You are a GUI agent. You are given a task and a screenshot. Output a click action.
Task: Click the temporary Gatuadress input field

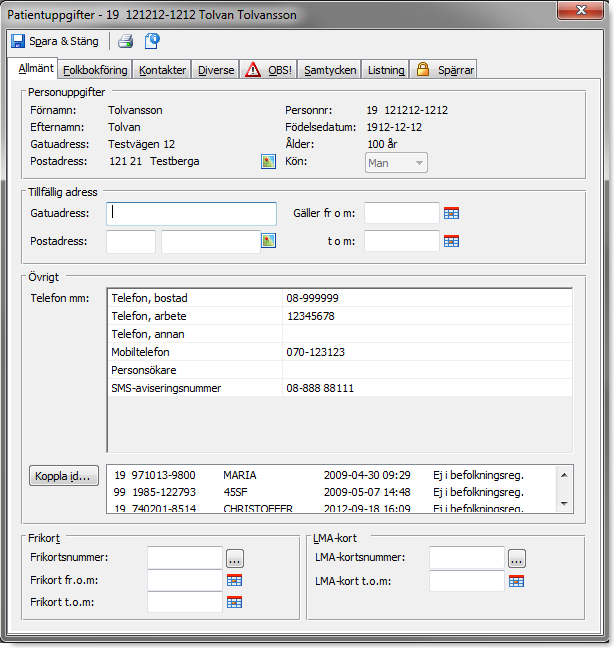tap(191, 213)
